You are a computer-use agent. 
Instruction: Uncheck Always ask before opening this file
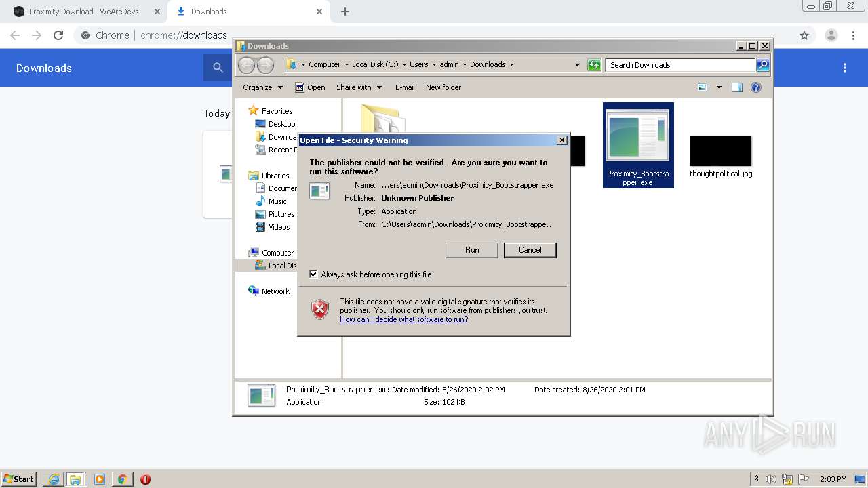pos(313,274)
